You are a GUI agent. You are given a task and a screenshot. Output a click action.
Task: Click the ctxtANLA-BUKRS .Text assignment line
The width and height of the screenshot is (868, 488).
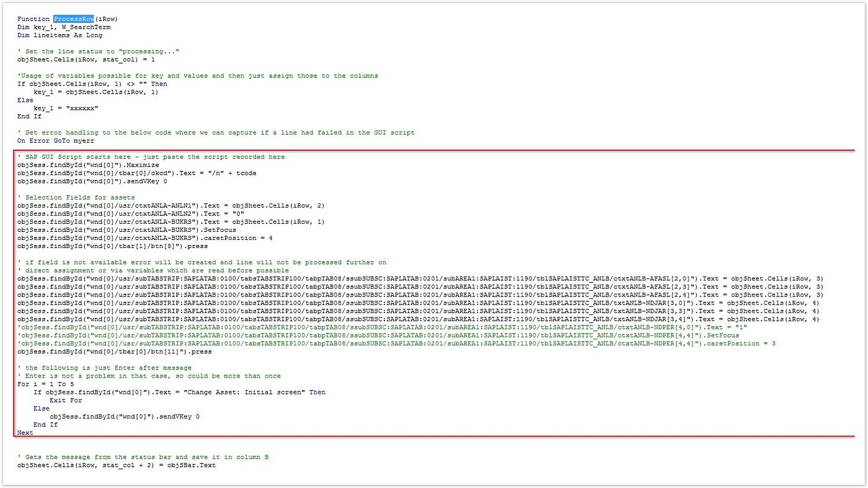pos(171,221)
